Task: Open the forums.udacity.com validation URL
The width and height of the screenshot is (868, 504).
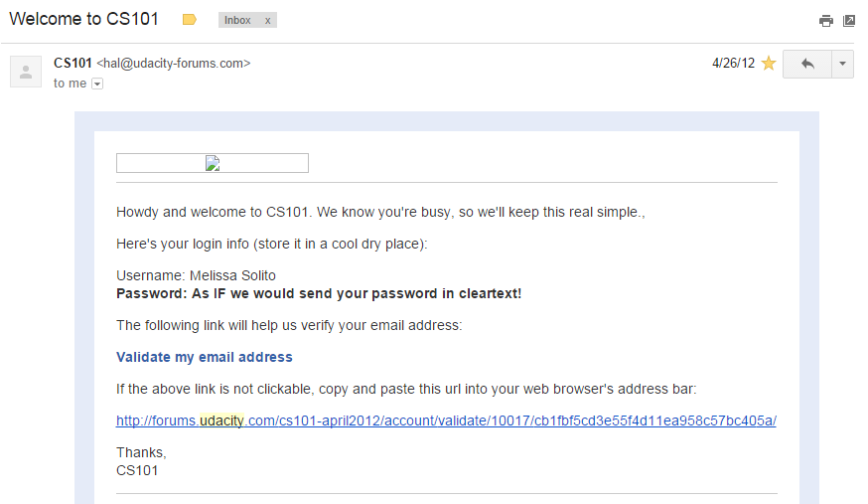Action: coord(446,420)
